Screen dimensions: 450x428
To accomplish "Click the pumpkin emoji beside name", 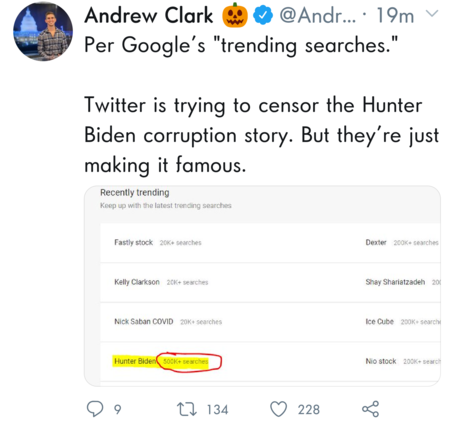I will (x=235, y=15).
